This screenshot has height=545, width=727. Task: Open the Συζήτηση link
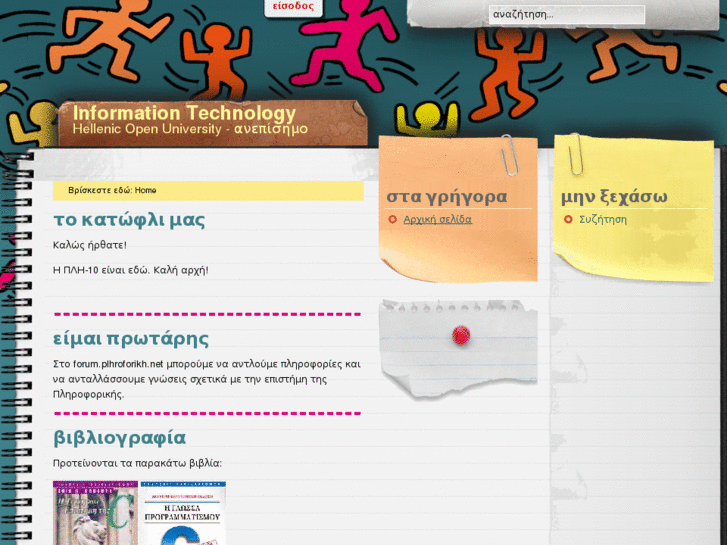point(603,219)
